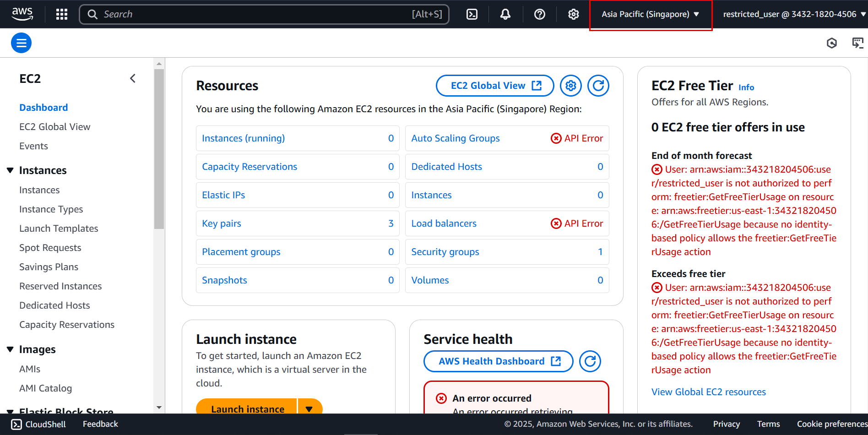Image resolution: width=868 pixels, height=435 pixels.
Task: Open the Key pairs resource link
Action: 222,223
